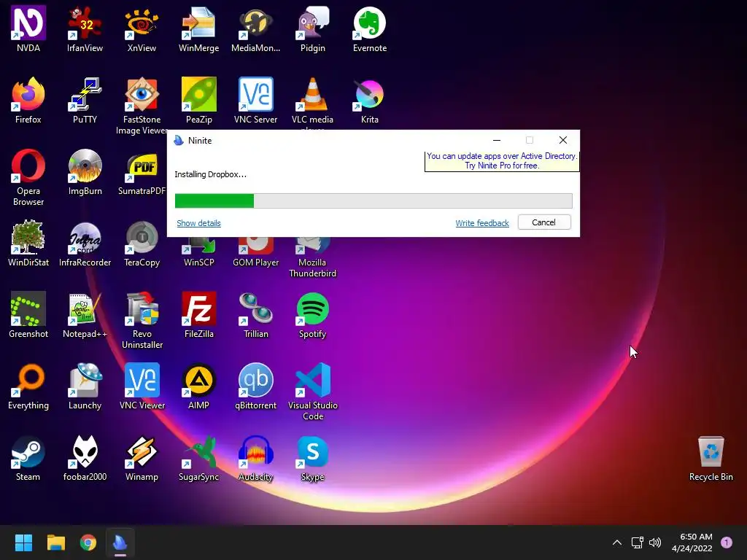
Task: Open the volume control tray icon
Action: pyautogui.click(x=656, y=542)
